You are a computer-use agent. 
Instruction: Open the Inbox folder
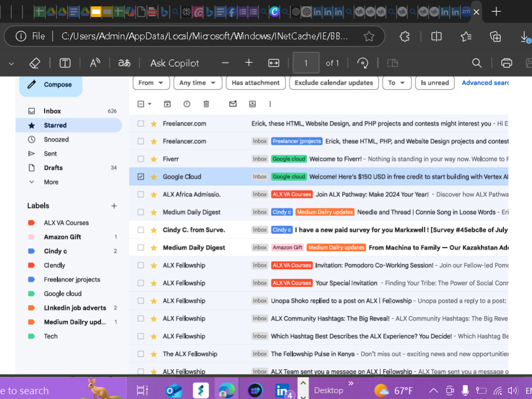point(52,111)
